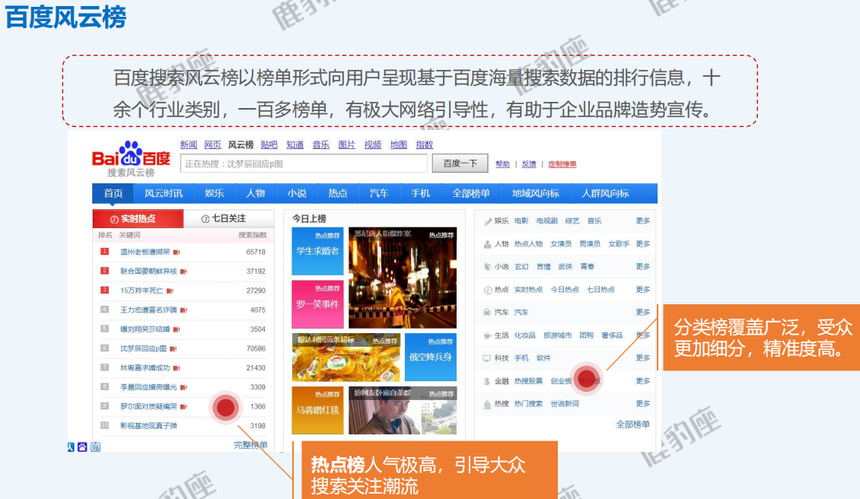Open the 小说 tab in blue navbar
This screenshot has width=860, height=499.
click(x=297, y=194)
